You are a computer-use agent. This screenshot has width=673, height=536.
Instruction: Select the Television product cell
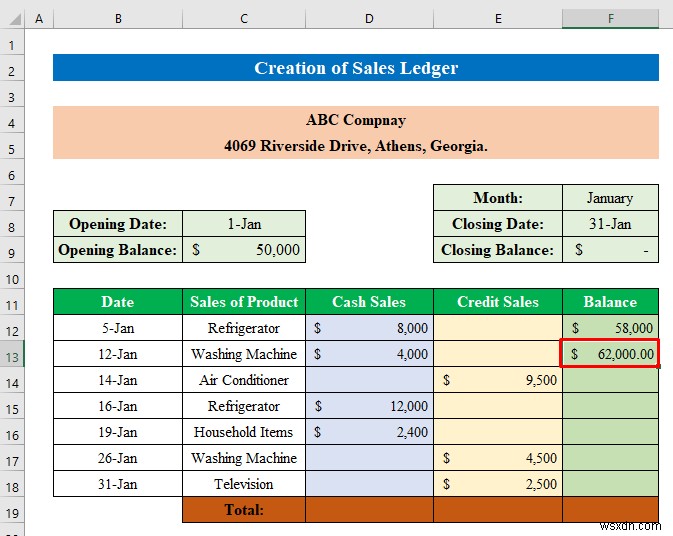[244, 484]
